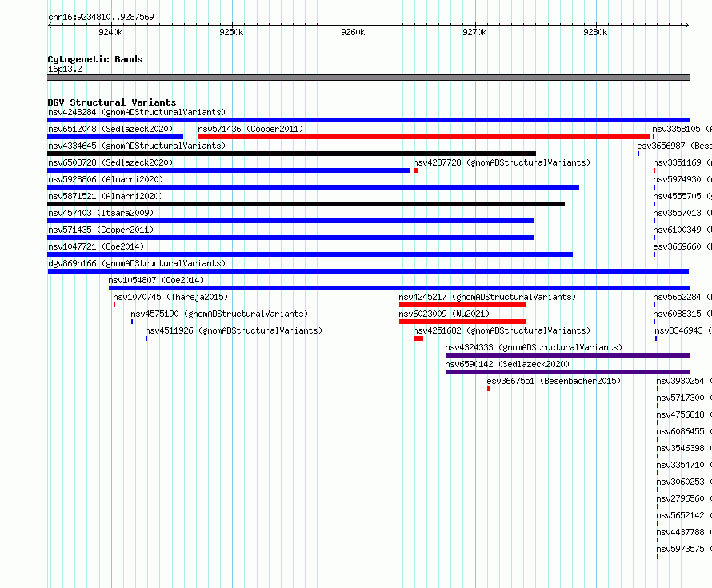Image resolution: width=712 pixels, height=588 pixels.
Task: Click the 16p13.2 cytogenetic band bar
Action: point(368,78)
